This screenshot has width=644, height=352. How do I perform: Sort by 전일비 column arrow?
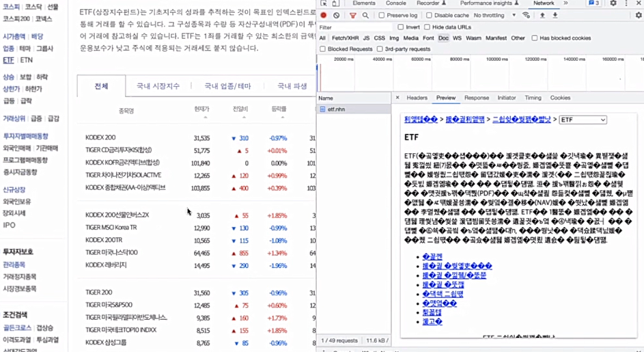[244, 118]
